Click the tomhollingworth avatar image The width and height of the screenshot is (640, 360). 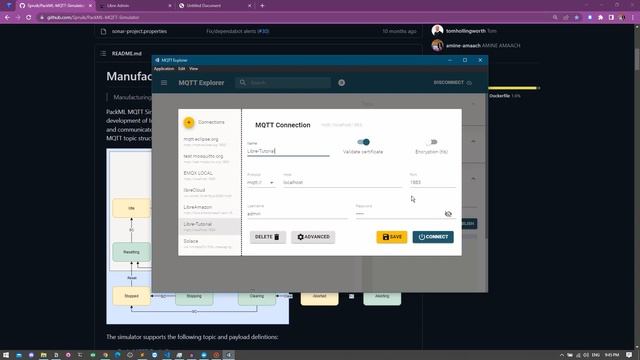click(x=438, y=31)
